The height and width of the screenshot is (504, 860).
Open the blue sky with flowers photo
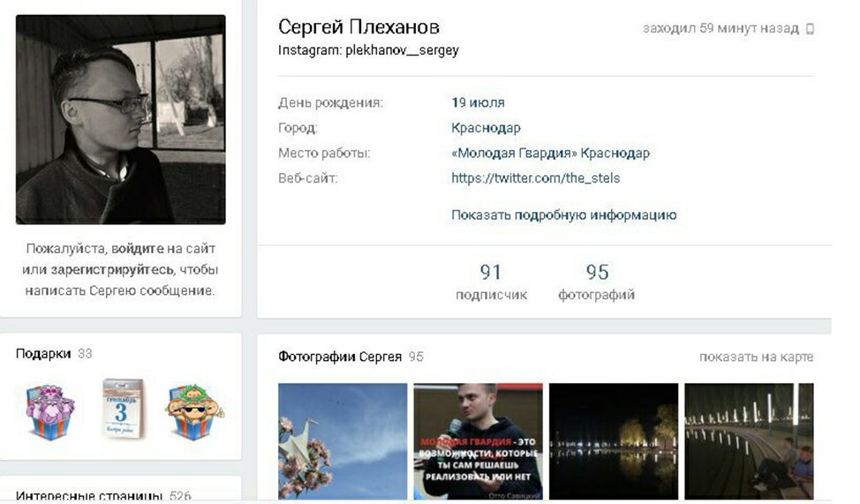(343, 441)
